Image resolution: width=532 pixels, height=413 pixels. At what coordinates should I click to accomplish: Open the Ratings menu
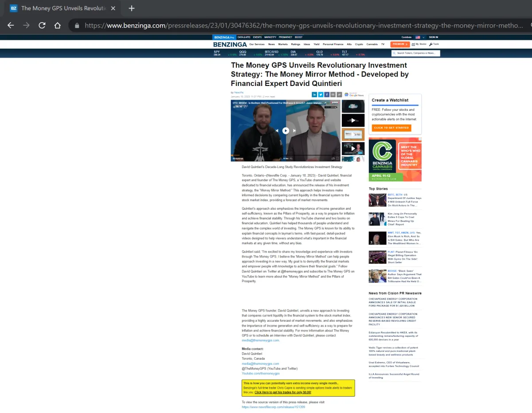(x=296, y=44)
